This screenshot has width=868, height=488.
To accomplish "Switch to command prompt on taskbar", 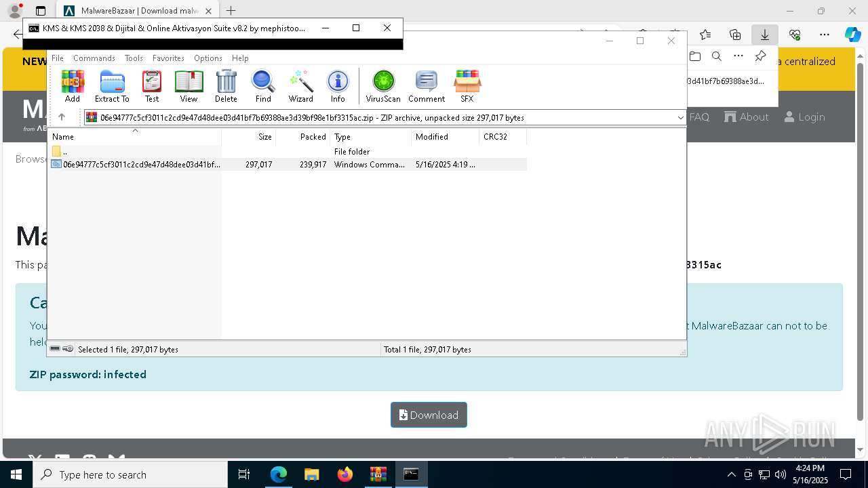I will [x=411, y=474].
